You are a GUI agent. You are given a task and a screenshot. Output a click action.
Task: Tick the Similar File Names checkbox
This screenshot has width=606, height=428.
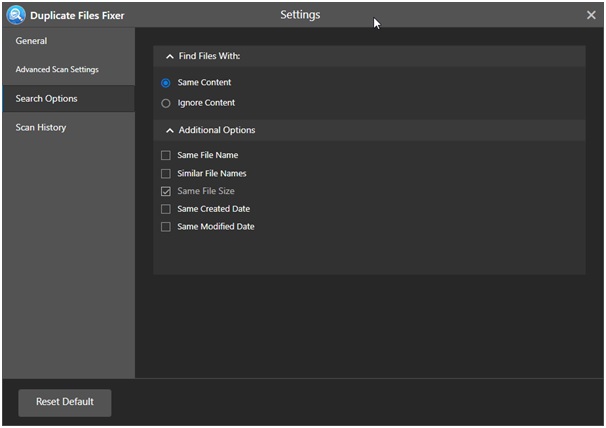click(166, 174)
